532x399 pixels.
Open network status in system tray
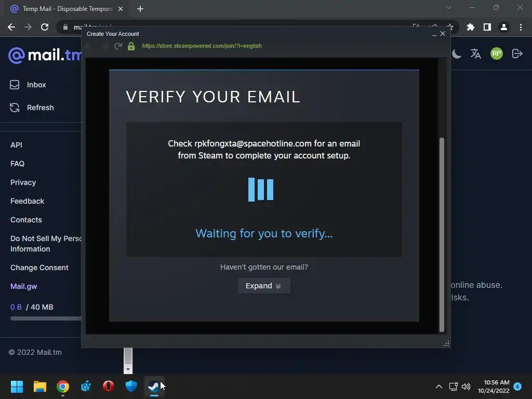tap(453, 387)
